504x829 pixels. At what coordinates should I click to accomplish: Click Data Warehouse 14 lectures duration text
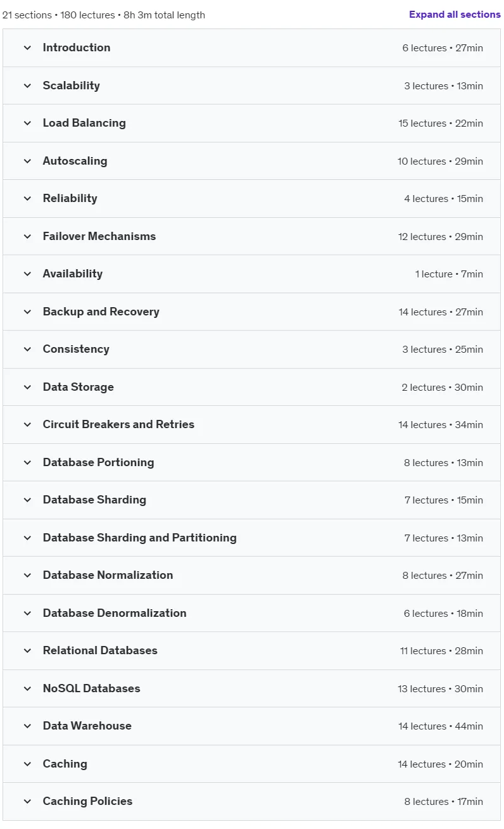pyautogui.click(x=441, y=726)
